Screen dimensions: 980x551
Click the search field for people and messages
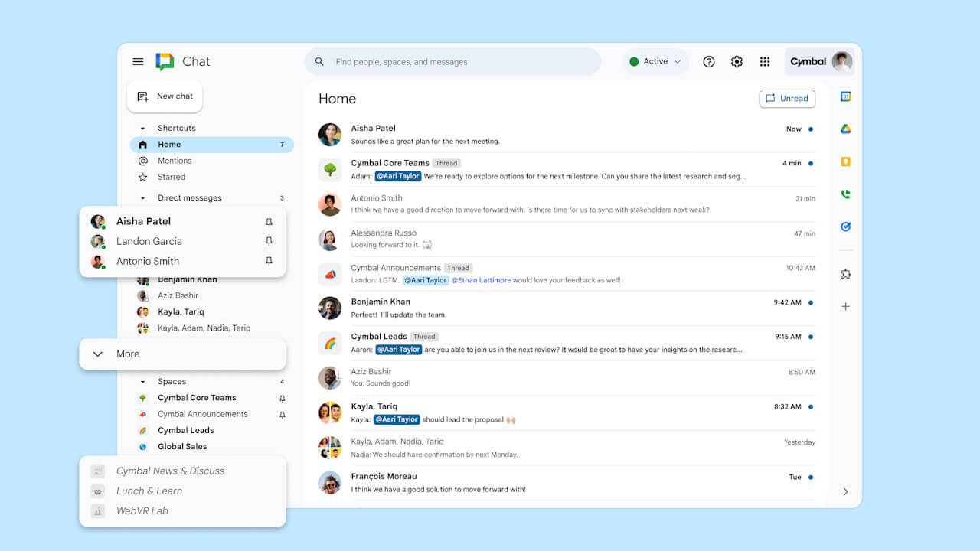pos(452,61)
